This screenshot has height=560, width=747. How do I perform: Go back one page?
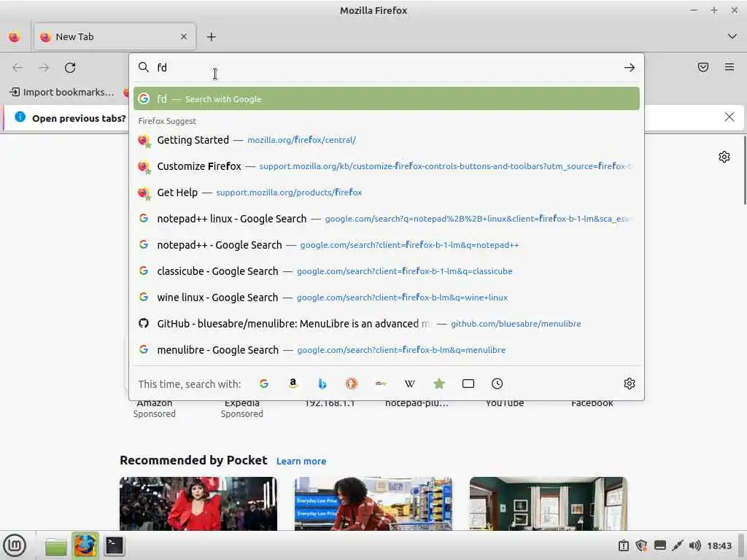[x=18, y=68]
